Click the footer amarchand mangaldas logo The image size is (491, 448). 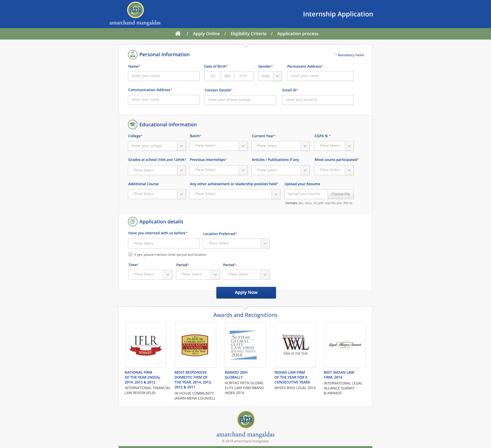pyautogui.click(x=245, y=425)
